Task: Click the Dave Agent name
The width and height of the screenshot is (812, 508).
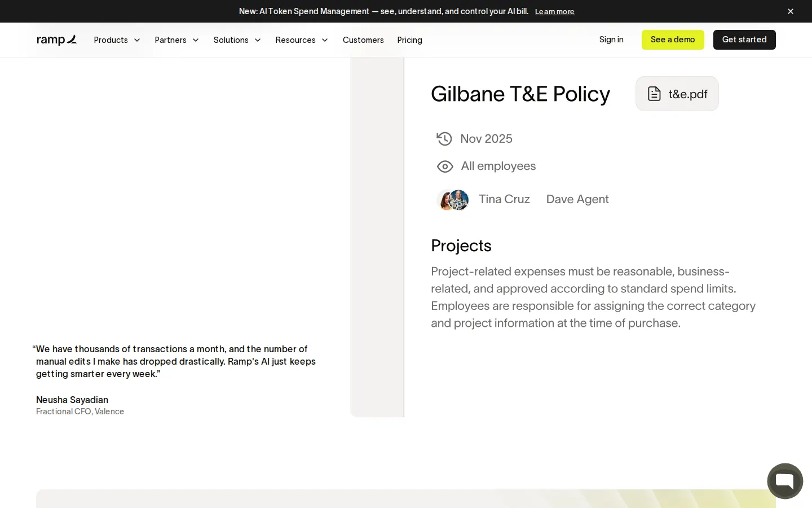Action: (577, 199)
